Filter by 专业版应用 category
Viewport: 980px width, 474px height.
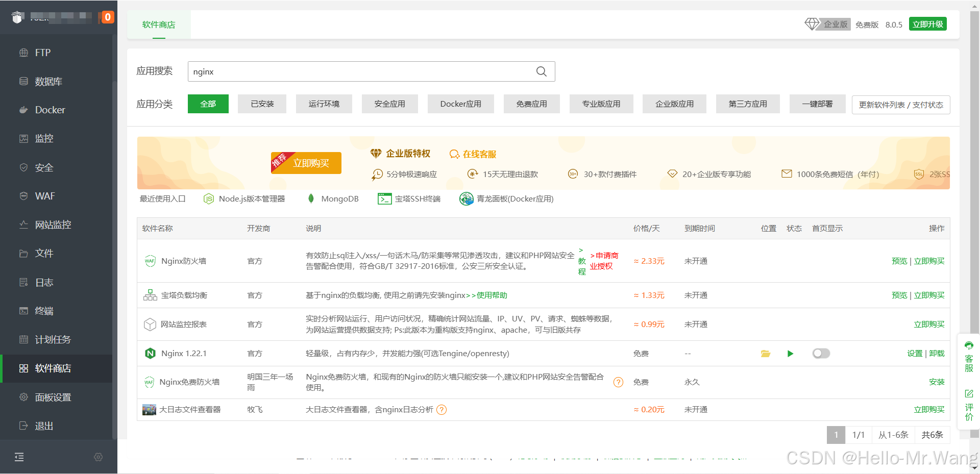click(601, 104)
